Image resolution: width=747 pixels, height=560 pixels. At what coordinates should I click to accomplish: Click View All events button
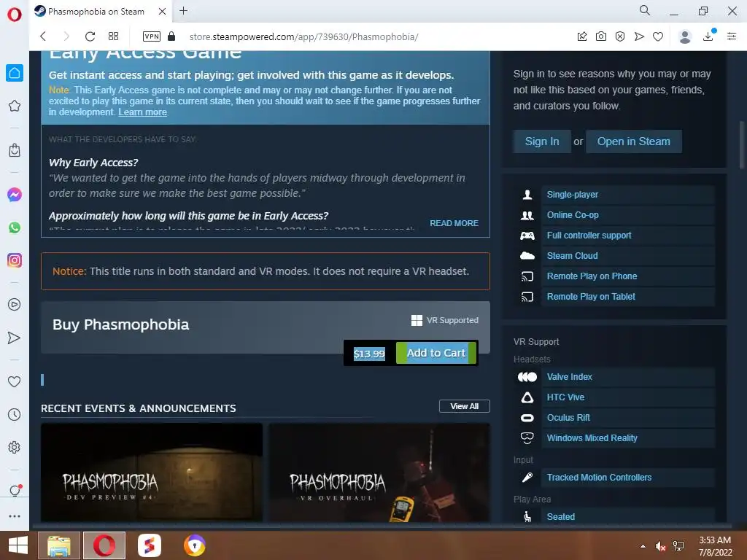[465, 406]
